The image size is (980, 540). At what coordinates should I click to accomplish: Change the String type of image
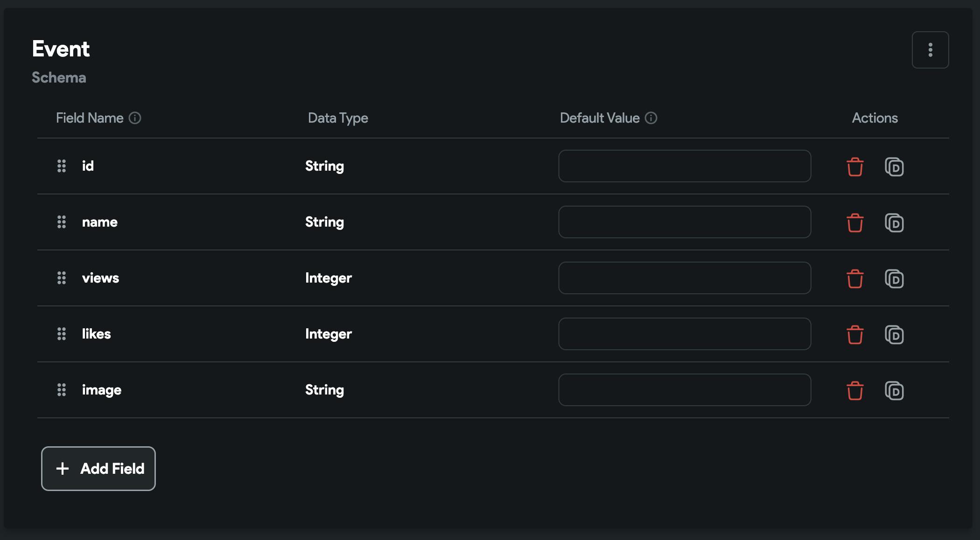[x=324, y=390]
